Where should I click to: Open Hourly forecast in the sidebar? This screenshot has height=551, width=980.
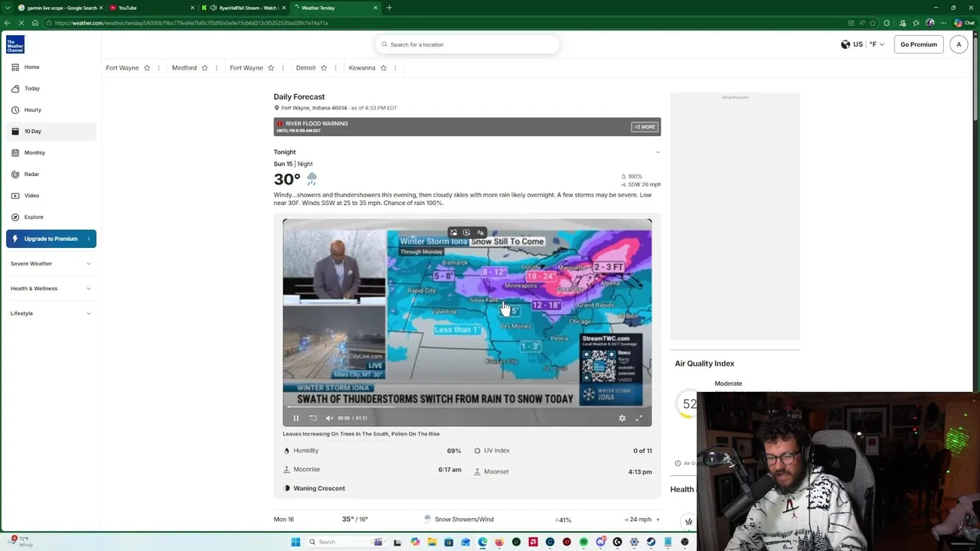click(x=51, y=109)
